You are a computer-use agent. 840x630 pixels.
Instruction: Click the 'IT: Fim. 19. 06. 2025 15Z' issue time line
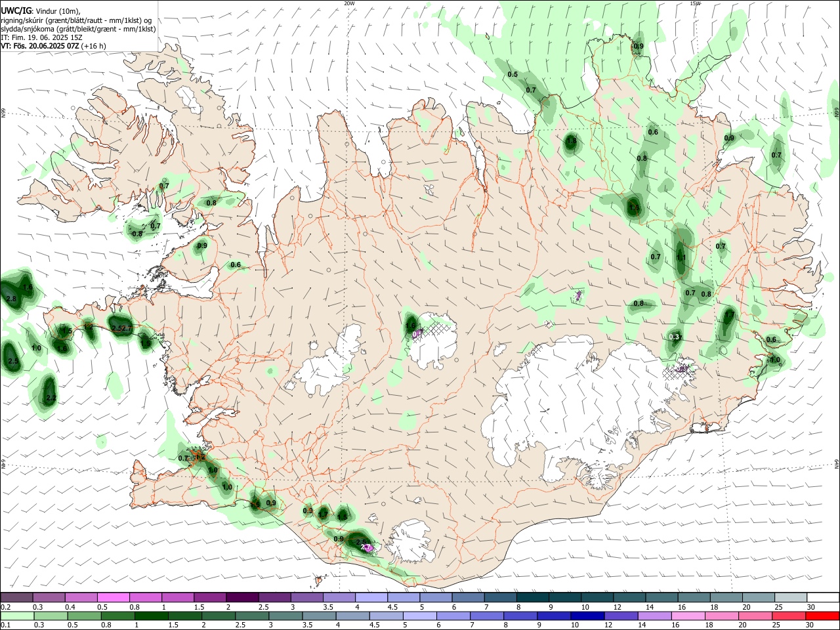click(41, 37)
